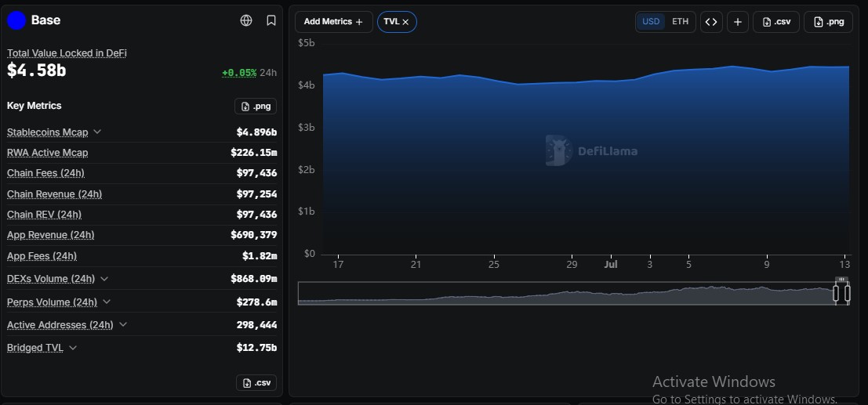The width and height of the screenshot is (868, 405).
Task: Open the embed code icon
Action: coord(711,22)
